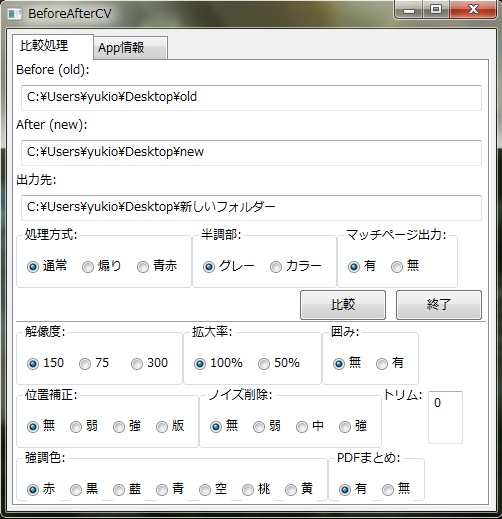Click the Before (old) folder path field
The height and width of the screenshot is (519, 502).
tap(251, 98)
